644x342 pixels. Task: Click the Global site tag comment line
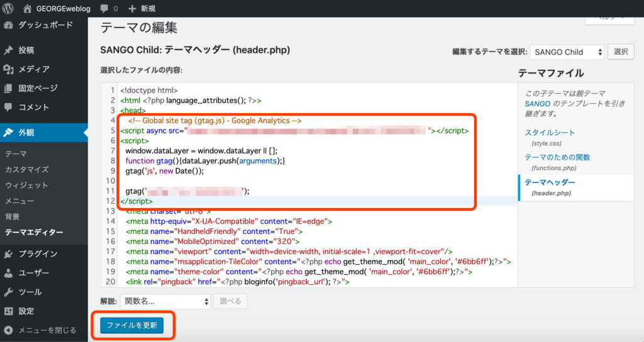coord(215,121)
